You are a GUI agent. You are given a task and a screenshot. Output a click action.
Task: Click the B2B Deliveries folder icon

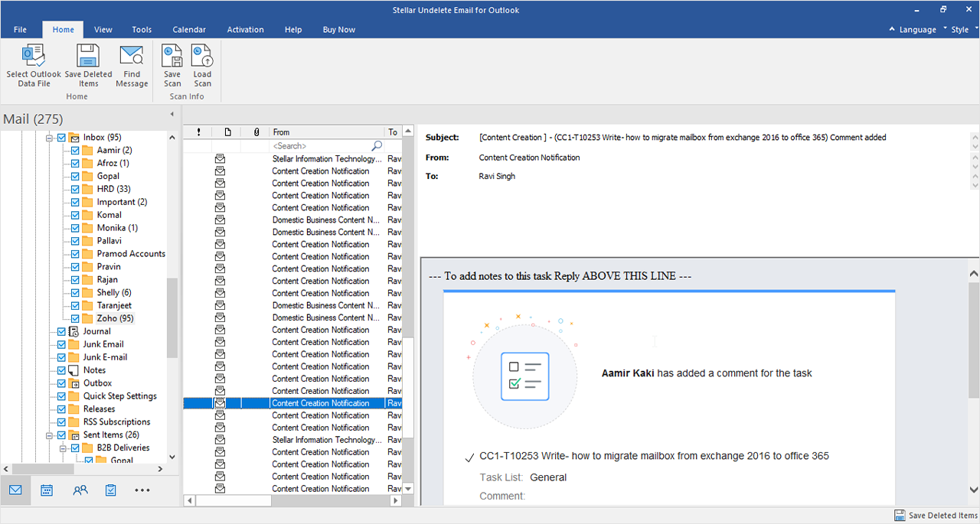[88, 448]
